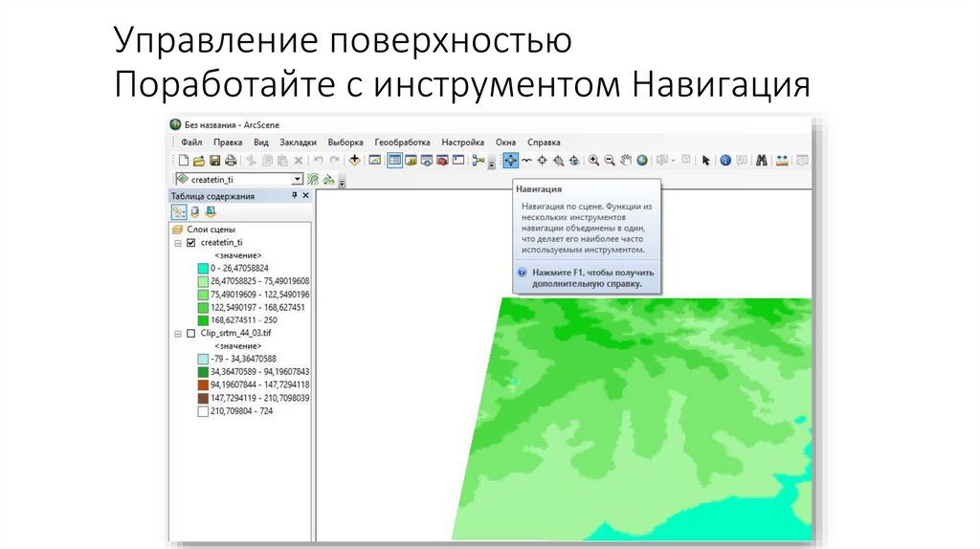Click the Create Contours icon beside layer dropdown
The width and height of the screenshot is (980, 549).
313,179
